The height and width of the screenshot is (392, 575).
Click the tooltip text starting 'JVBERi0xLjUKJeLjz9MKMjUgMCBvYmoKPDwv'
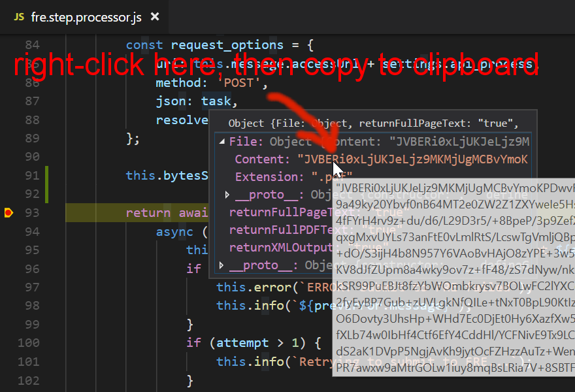point(455,188)
